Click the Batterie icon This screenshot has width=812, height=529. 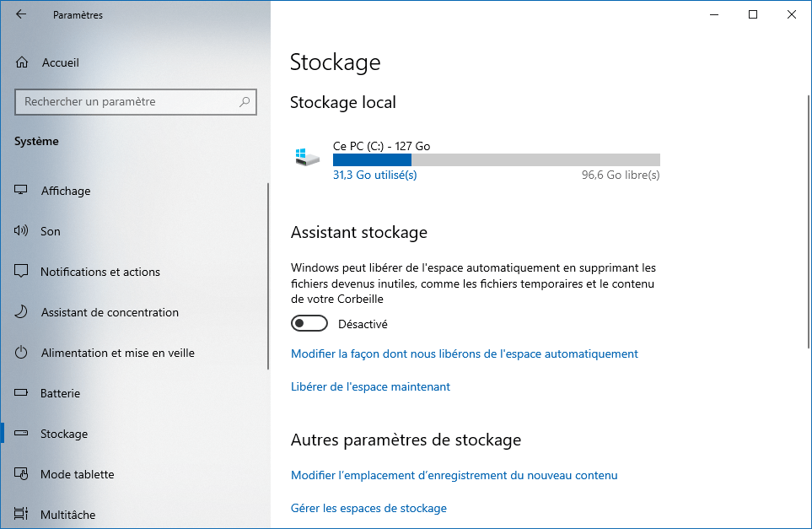(x=21, y=392)
